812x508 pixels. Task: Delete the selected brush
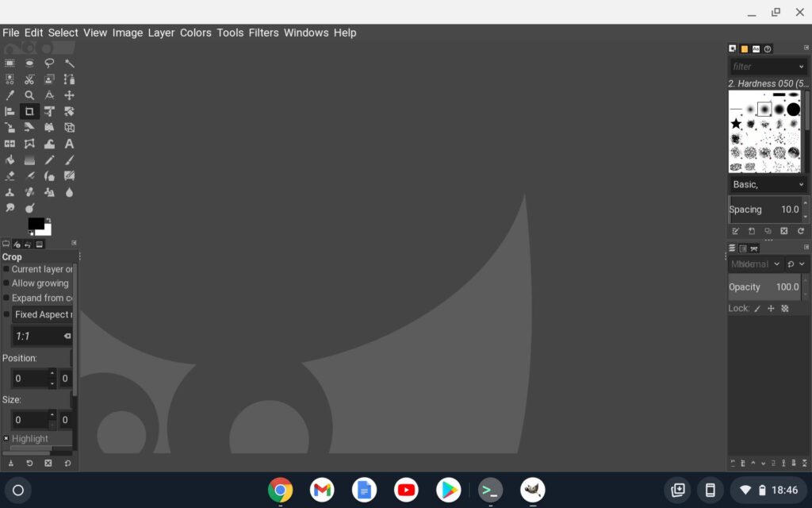pos(784,231)
